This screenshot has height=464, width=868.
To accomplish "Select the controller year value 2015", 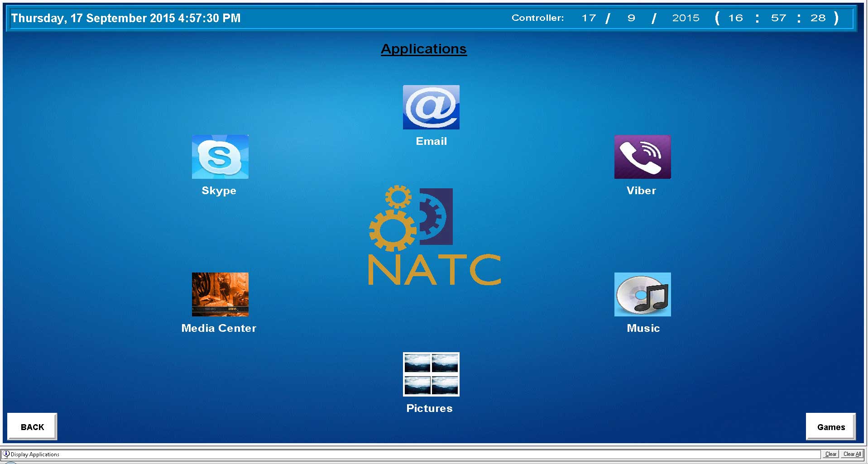I will click(686, 18).
